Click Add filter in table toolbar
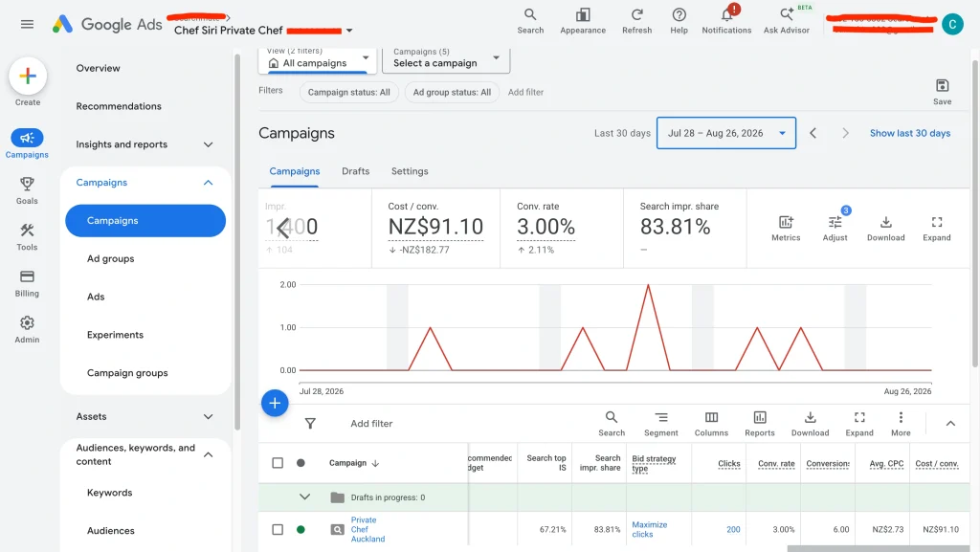Screen dimensions: 980x552 (x=371, y=424)
